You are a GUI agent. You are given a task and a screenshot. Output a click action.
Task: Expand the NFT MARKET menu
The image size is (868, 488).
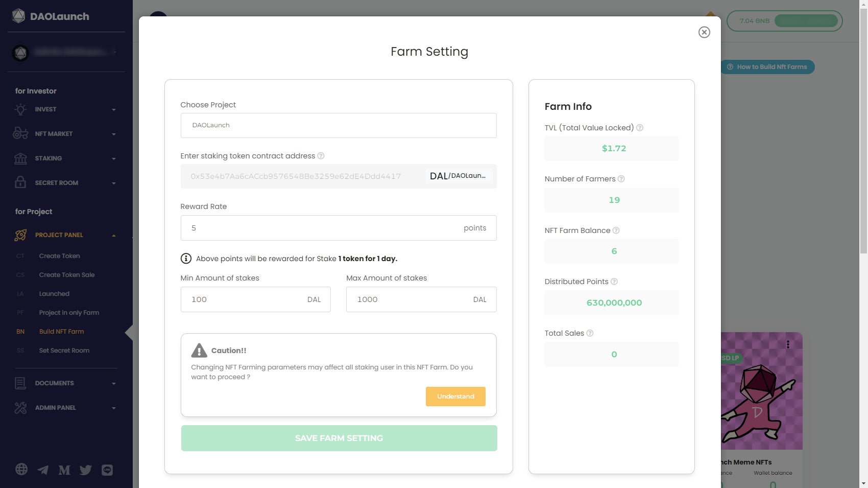(65, 134)
